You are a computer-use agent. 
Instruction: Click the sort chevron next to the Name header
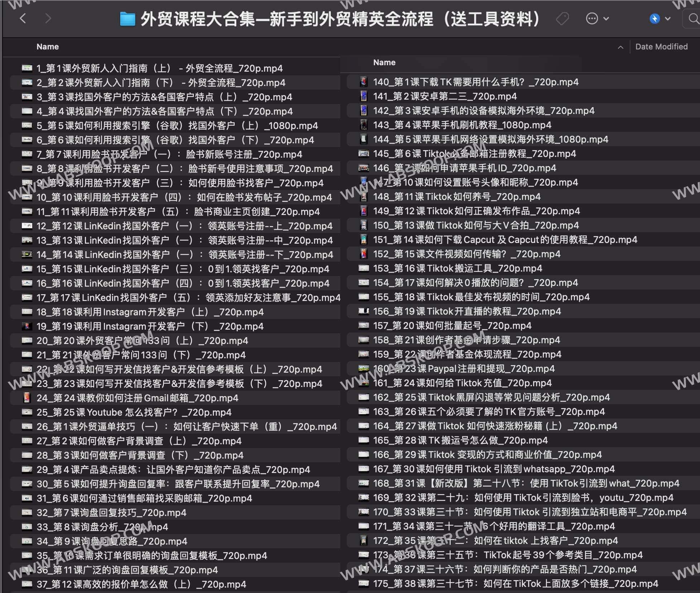pyautogui.click(x=620, y=47)
